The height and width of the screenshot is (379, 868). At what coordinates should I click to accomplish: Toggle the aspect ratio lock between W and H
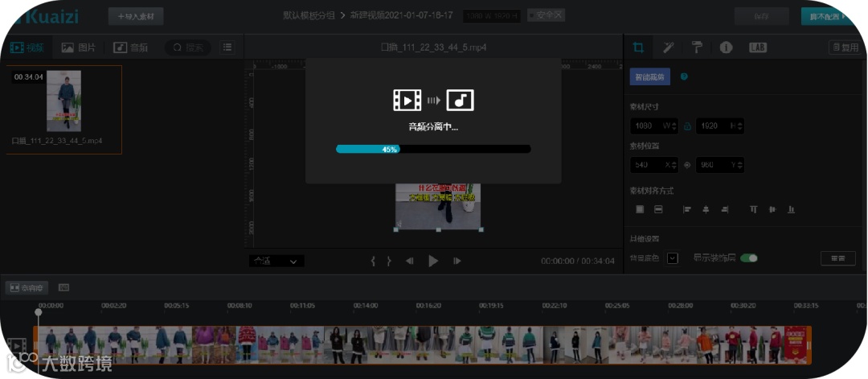pos(687,126)
